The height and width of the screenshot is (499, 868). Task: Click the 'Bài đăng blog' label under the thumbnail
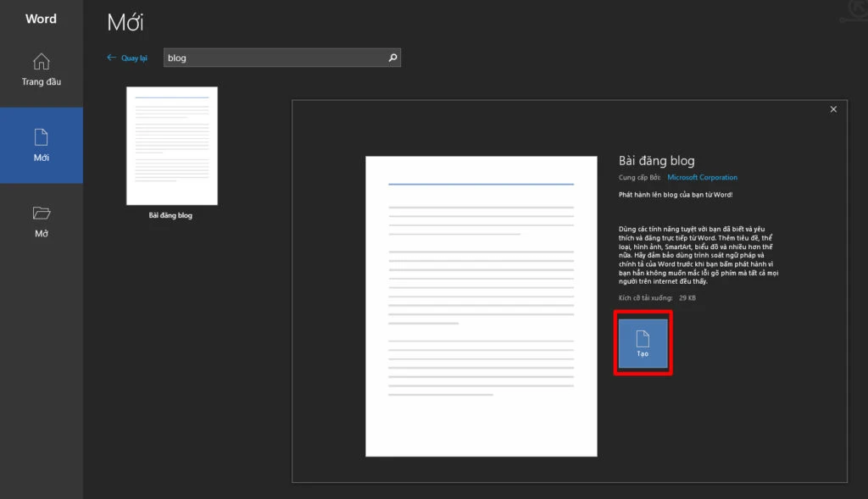click(170, 215)
